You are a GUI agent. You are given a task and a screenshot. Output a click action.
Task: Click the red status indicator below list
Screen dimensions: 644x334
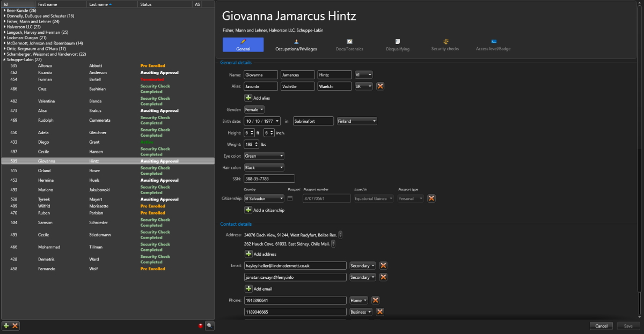200,325
